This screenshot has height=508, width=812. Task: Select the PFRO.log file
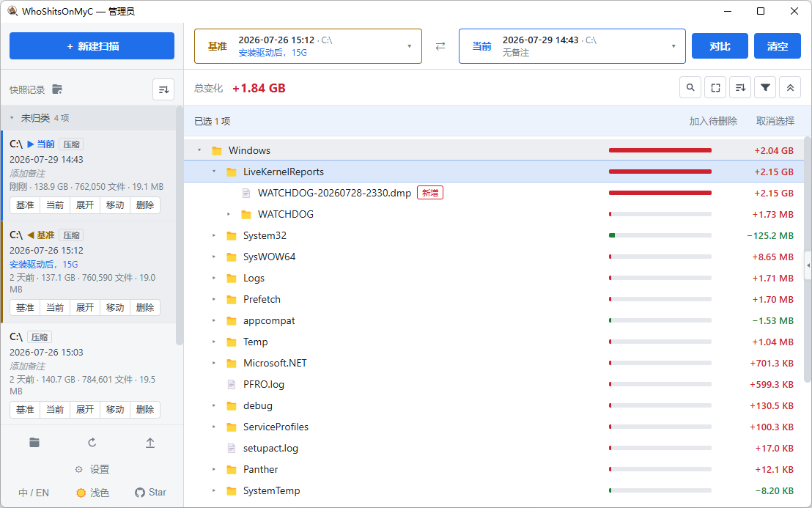pyautogui.click(x=493, y=384)
